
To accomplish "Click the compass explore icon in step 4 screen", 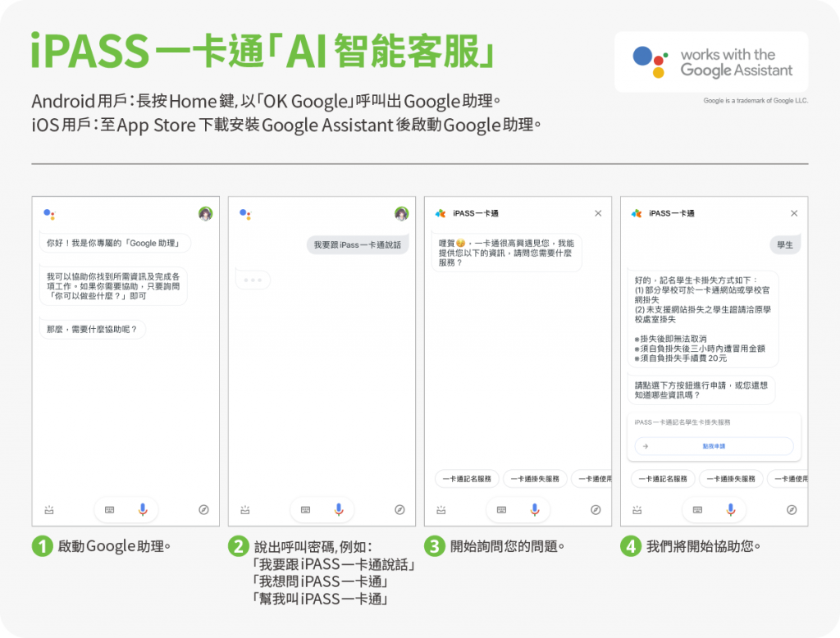I will click(x=792, y=509).
